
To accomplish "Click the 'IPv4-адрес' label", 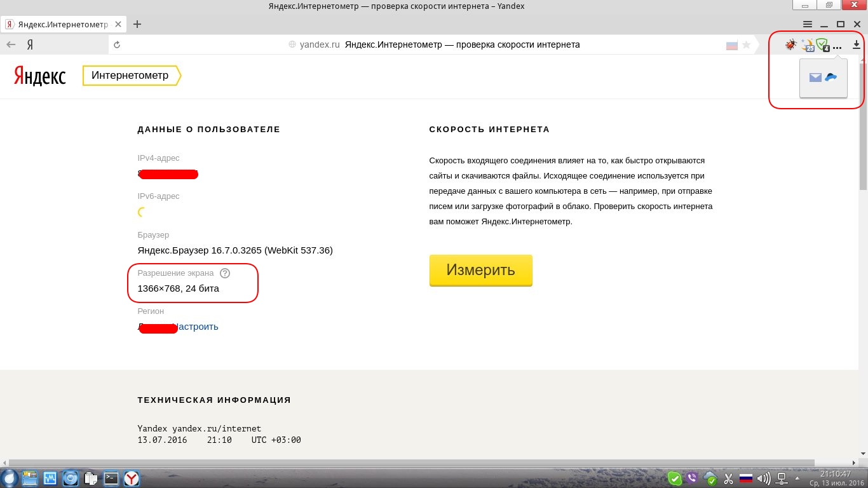I will 159,158.
